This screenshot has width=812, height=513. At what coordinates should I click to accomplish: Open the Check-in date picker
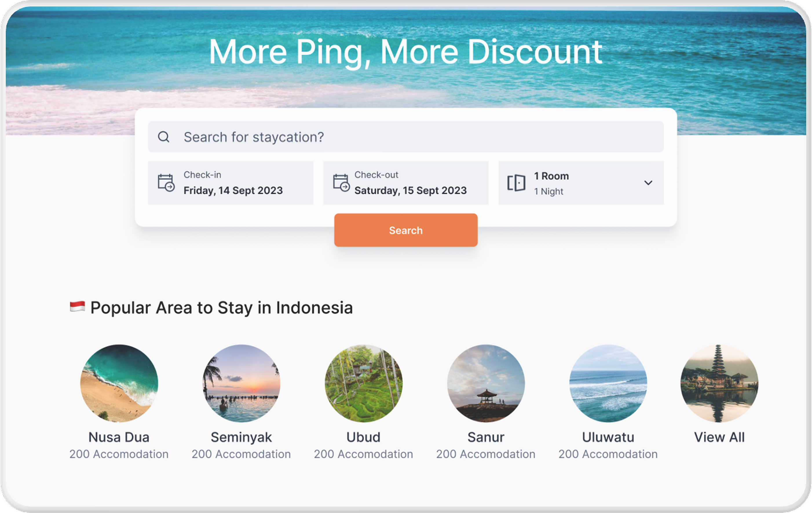(x=233, y=183)
